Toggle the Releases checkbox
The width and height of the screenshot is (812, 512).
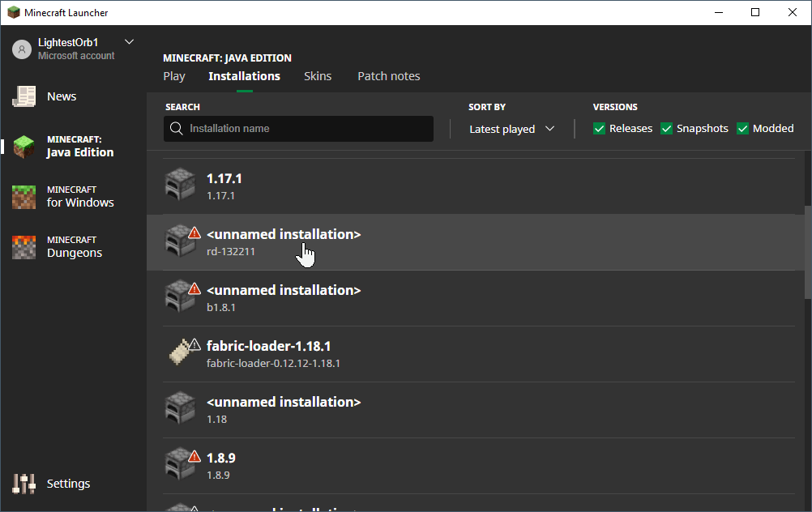coord(599,128)
